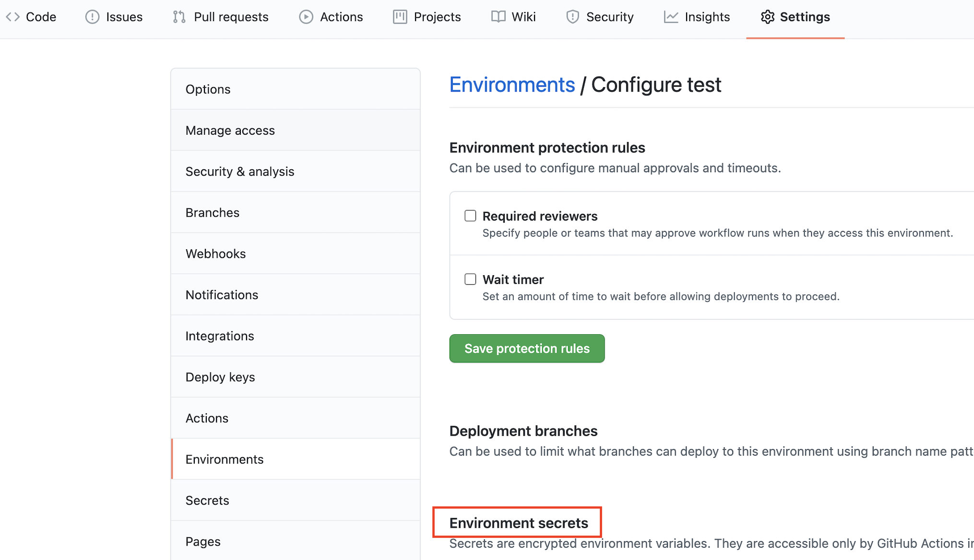The image size is (974, 560).
Task: Select Integrations in the sidebar
Action: click(x=296, y=336)
